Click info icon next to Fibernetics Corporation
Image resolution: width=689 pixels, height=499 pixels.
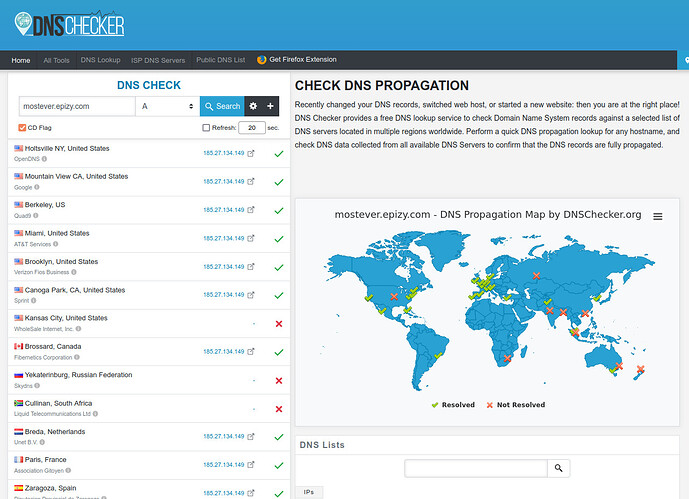[x=76, y=357]
